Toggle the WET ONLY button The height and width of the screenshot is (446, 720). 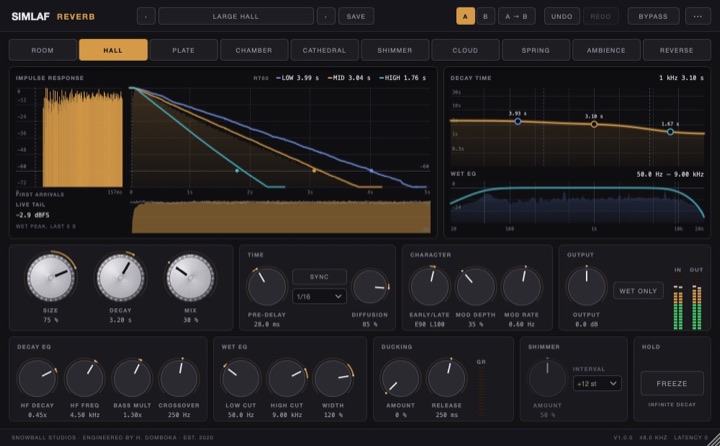click(638, 291)
